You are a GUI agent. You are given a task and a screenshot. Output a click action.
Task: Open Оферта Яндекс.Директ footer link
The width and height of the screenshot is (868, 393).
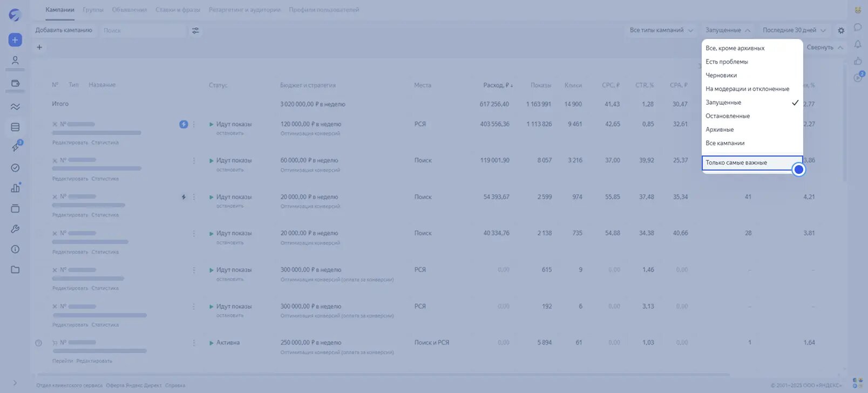(x=134, y=385)
